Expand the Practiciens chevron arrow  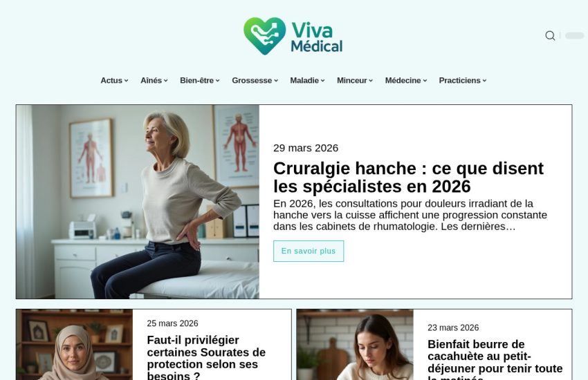pos(484,81)
